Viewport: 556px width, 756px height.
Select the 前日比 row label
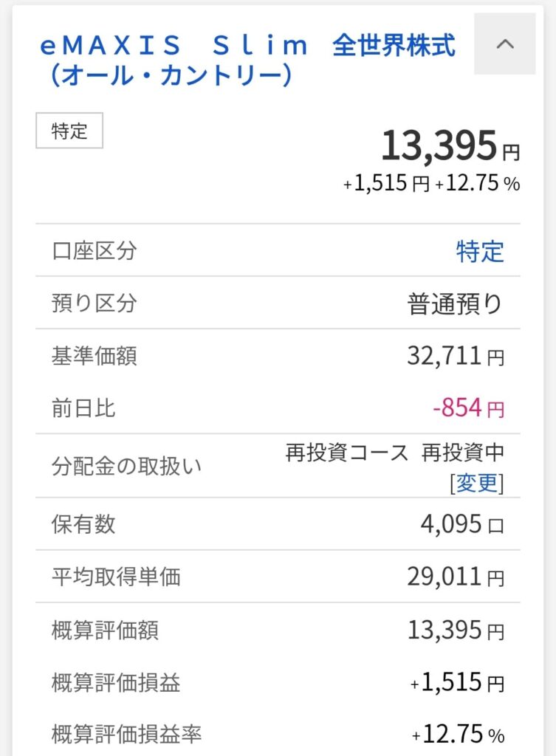[83, 408]
